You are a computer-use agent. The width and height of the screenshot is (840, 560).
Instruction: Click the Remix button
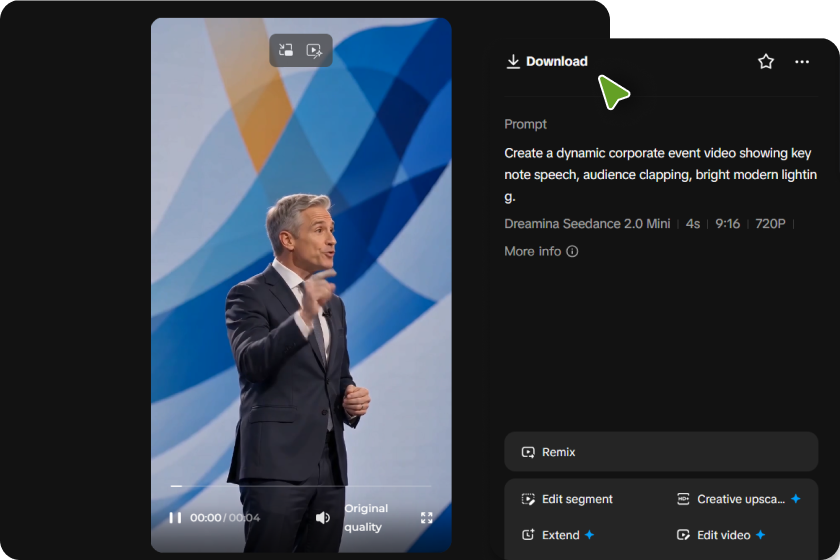(661, 452)
